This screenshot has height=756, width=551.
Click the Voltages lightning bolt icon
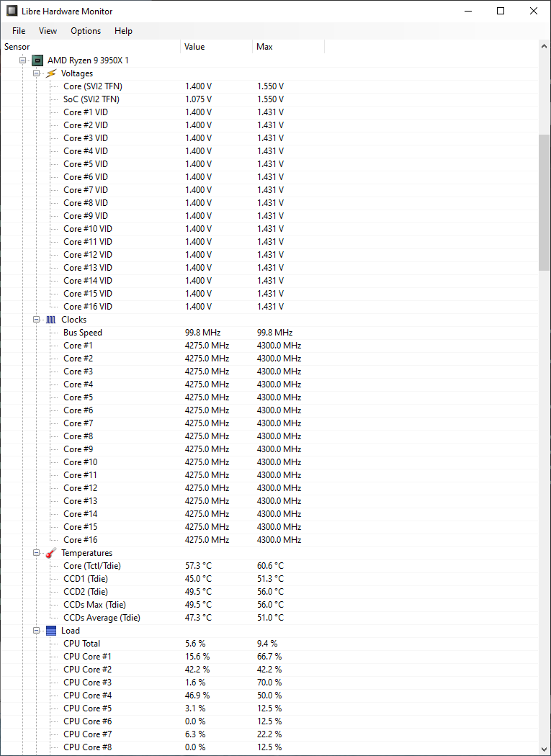[51, 73]
